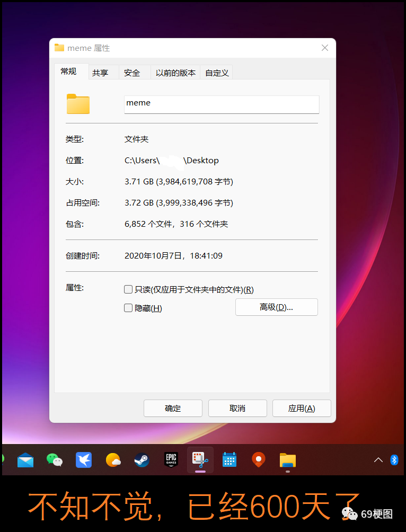Click the 取消 button
The height and width of the screenshot is (532, 406).
(x=237, y=408)
